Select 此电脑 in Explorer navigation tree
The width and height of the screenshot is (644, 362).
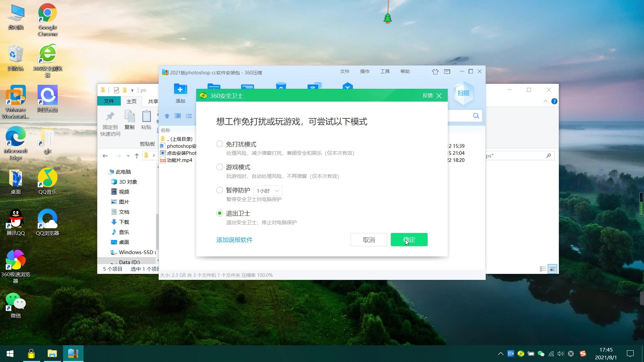pos(119,172)
